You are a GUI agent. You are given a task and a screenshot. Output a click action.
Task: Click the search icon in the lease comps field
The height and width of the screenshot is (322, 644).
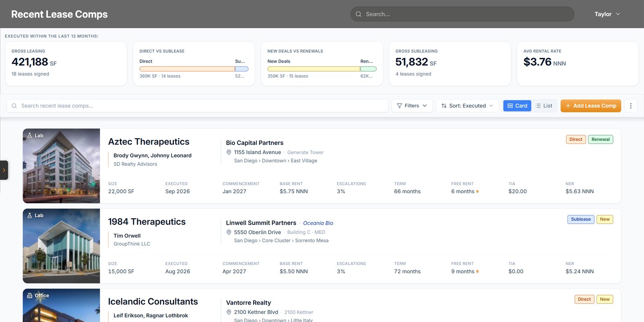click(x=14, y=106)
